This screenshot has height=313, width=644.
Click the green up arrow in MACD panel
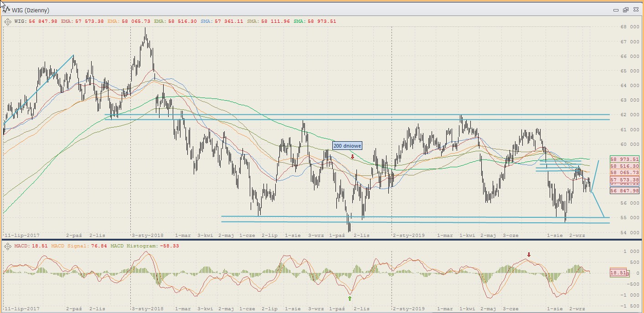coord(350,298)
